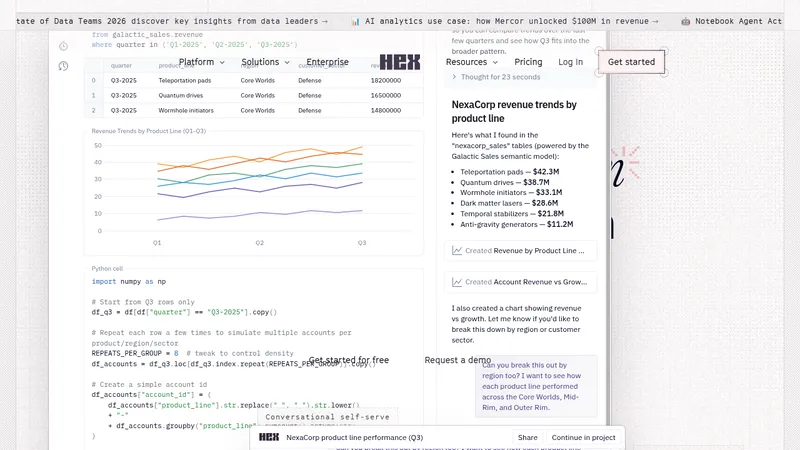
Task: Click the Hex logo in the bottom project bar
Action: pos(269,437)
